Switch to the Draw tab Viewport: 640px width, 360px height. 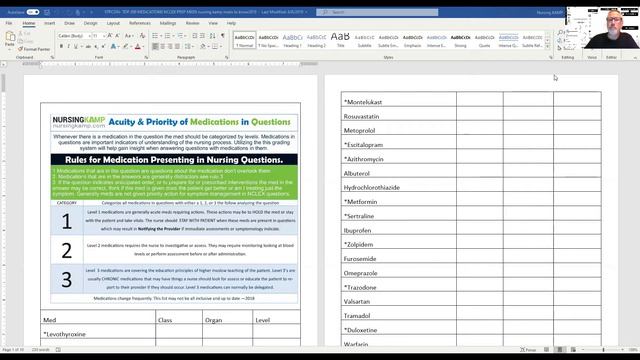[x=69, y=23]
